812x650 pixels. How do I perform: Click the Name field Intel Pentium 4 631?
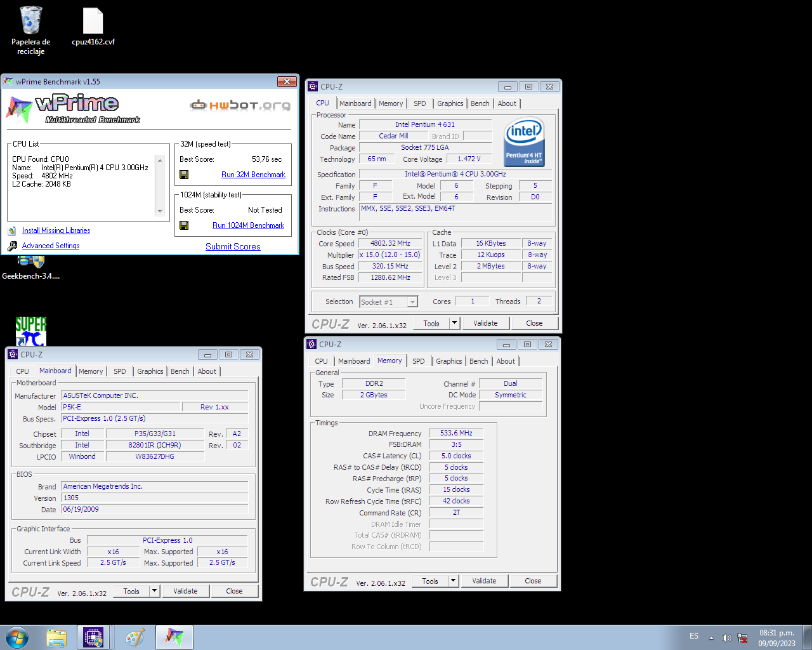(x=425, y=124)
